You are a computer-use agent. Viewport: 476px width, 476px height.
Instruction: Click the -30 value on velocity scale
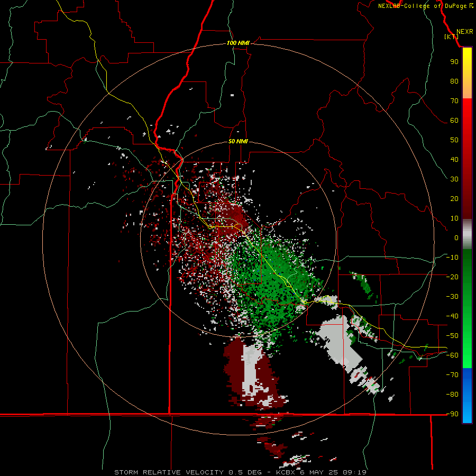coord(452,297)
